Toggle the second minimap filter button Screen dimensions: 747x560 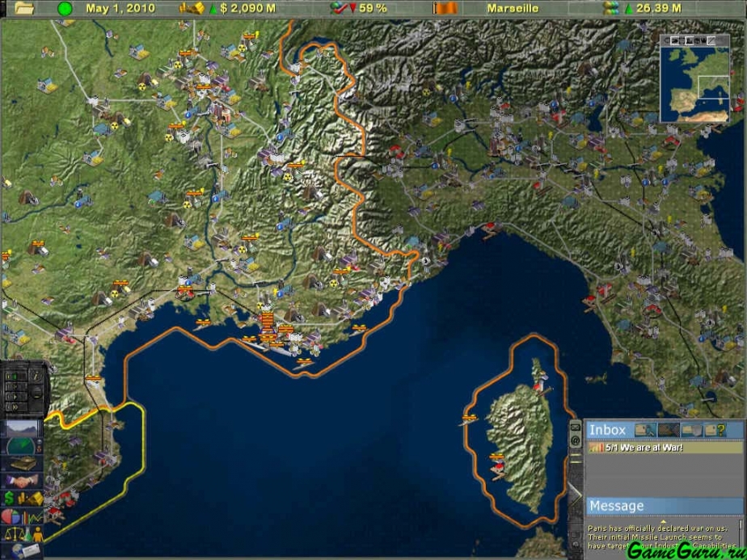click(674, 40)
